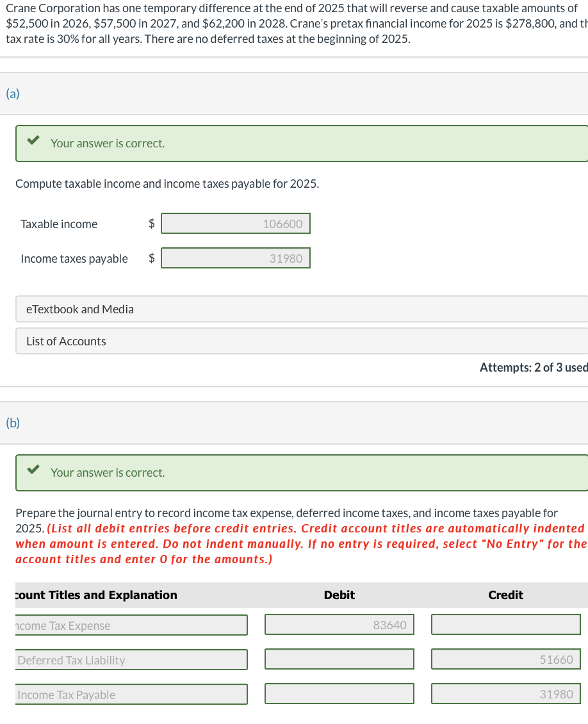Click the 'Compute taxable income' instruction text
Image resolution: width=588 pixels, height=724 pixels.
[167, 184]
